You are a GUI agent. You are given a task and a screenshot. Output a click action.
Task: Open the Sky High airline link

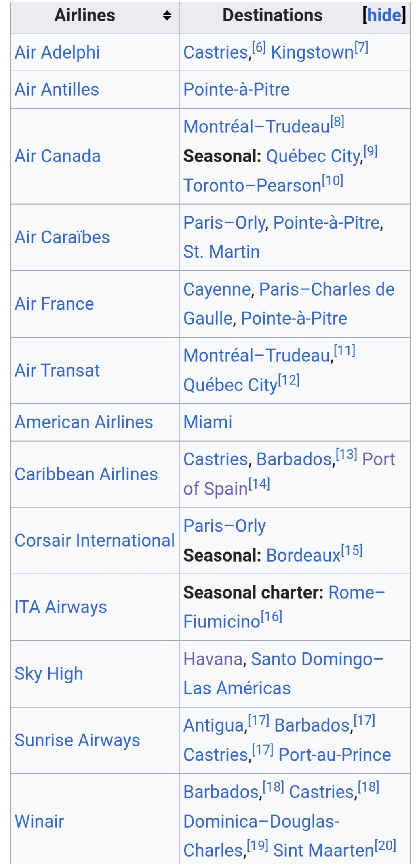[48, 674]
